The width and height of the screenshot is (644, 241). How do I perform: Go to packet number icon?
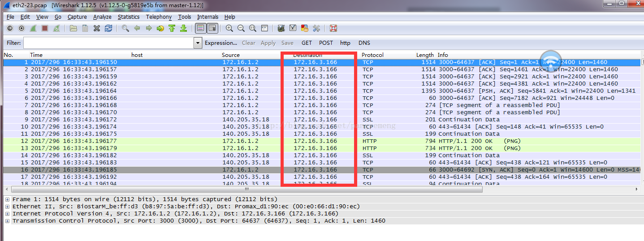[160, 28]
